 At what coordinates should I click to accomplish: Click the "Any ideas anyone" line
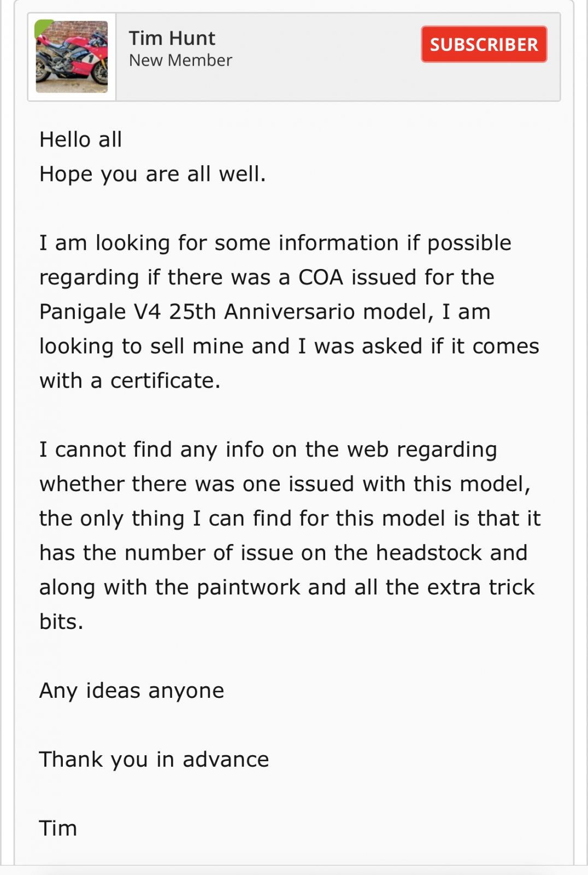132,691
